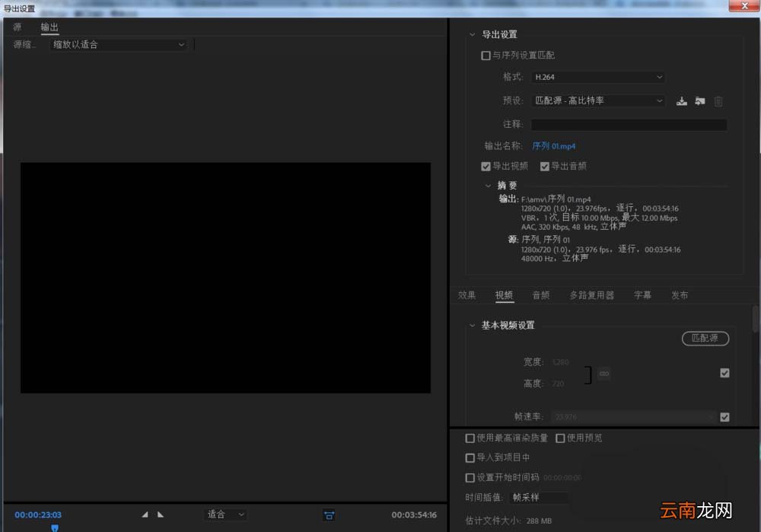This screenshot has height=532, width=761.
Task: Click the duration 00:03:54:16 text
Action: pos(414,515)
